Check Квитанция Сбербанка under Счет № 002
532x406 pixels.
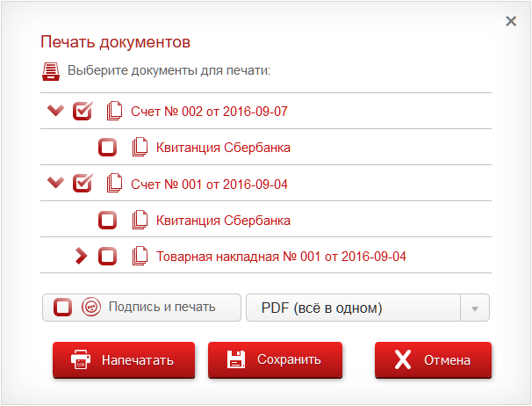[x=108, y=147]
